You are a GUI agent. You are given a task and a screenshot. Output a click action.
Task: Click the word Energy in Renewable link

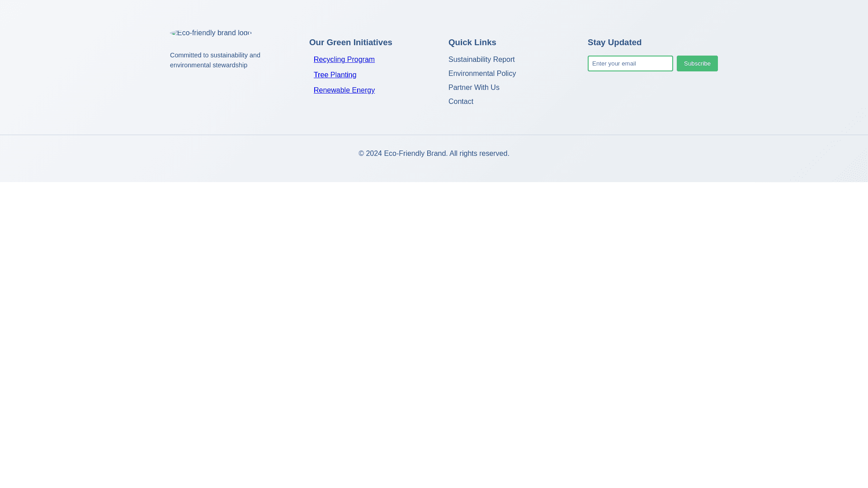[x=363, y=90]
